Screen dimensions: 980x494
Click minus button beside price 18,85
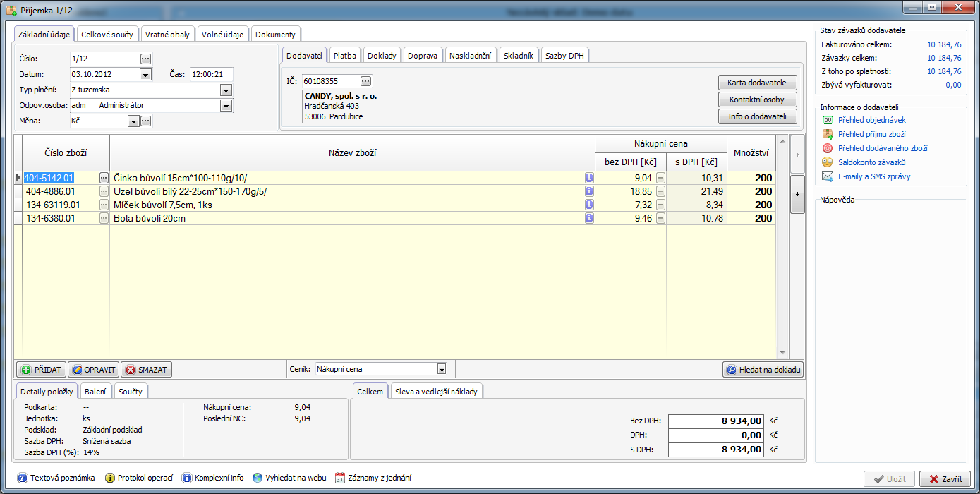point(660,192)
